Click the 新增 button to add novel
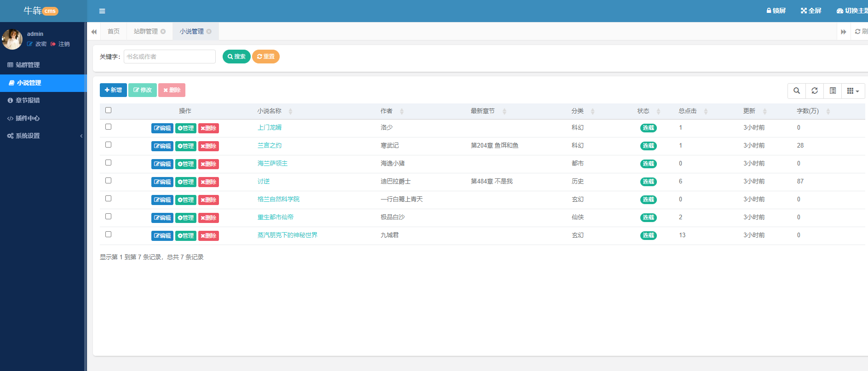868x371 pixels. click(x=113, y=90)
